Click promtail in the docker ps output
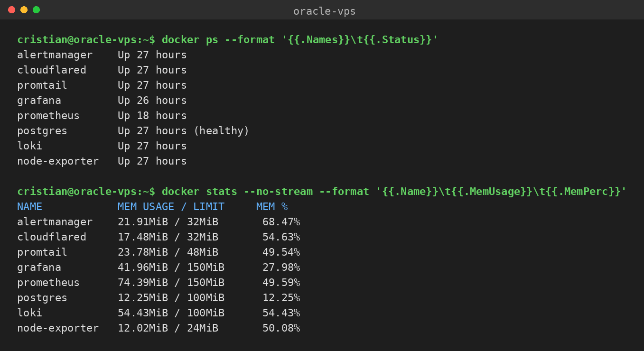The width and height of the screenshot is (644, 351). click(x=42, y=85)
